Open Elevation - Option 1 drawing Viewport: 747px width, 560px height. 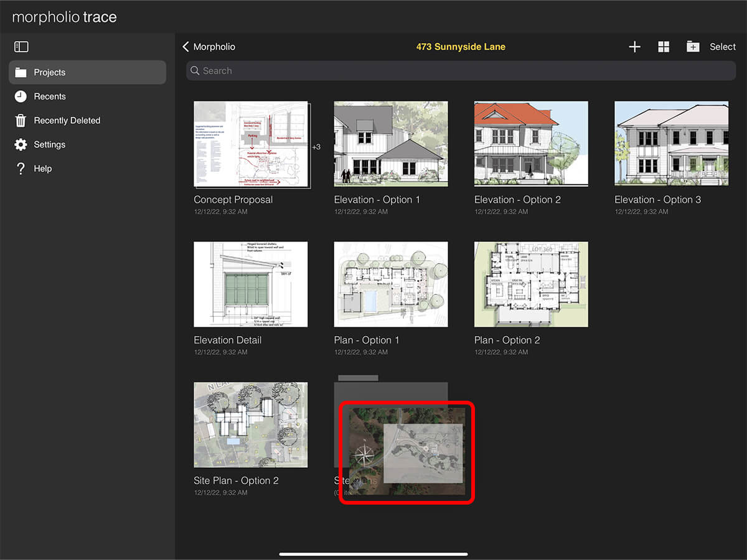(x=391, y=144)
